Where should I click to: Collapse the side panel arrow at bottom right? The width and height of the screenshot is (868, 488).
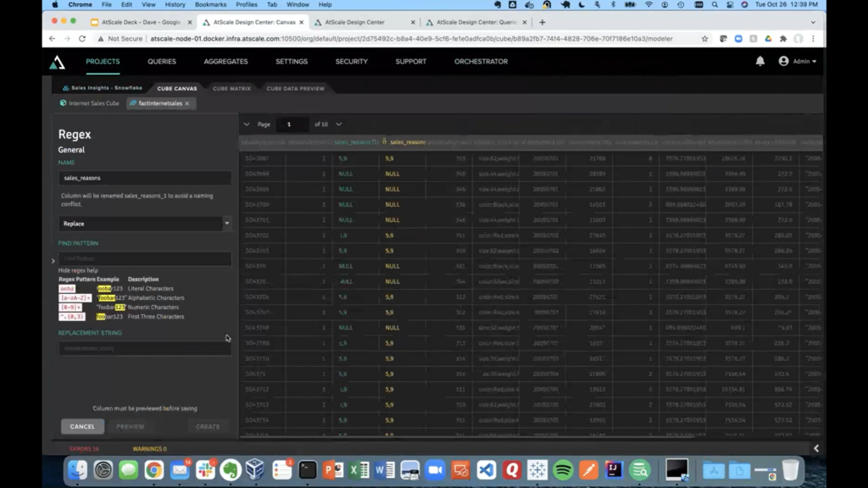click(x=816, y=449)
